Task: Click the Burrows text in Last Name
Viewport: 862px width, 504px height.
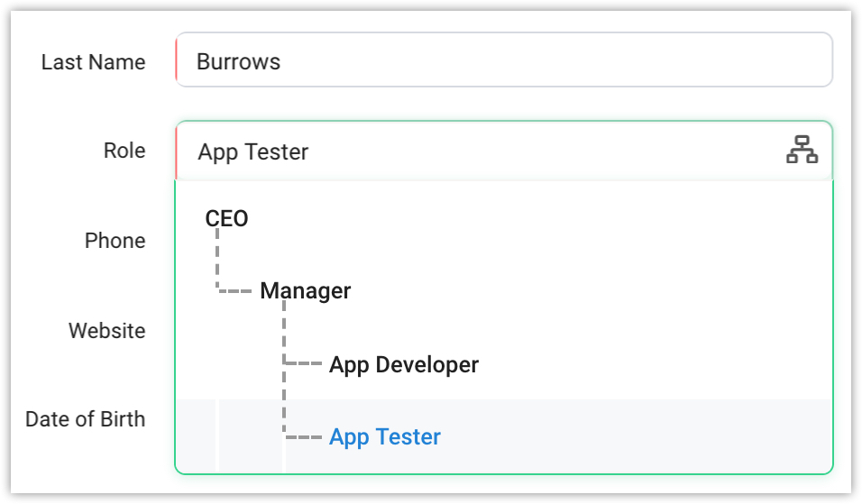Action: [238, 61]
